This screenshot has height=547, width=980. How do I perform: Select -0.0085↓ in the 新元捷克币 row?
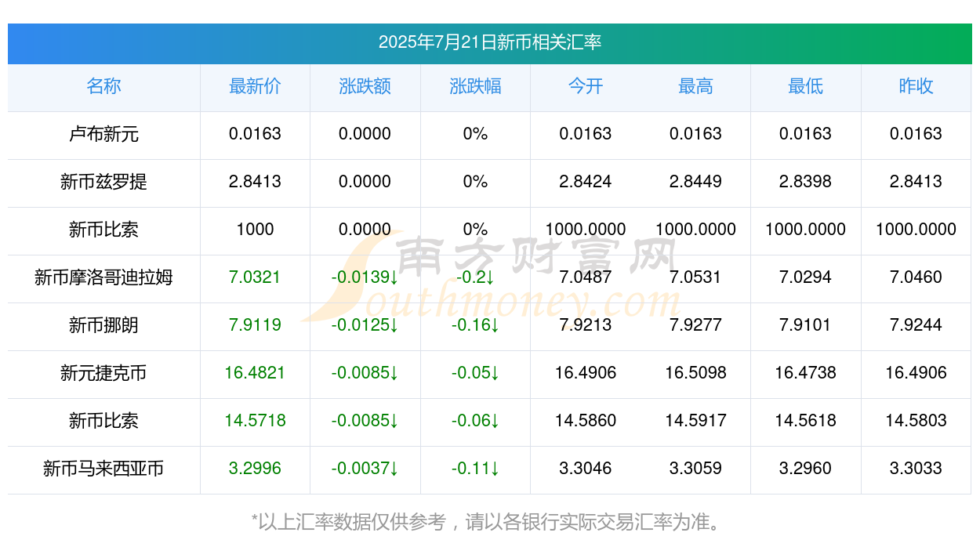coord(365,373)
